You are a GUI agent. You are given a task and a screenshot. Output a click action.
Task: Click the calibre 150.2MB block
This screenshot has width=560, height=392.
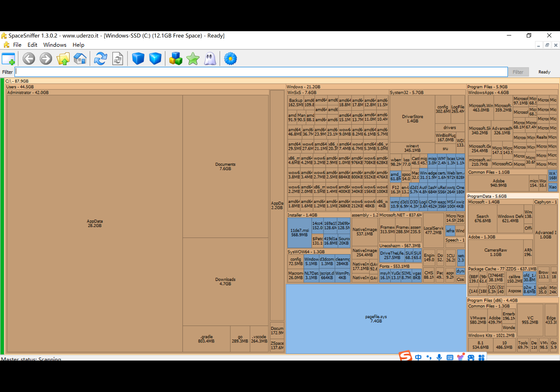pyautogui.click(x=514, y=279)
